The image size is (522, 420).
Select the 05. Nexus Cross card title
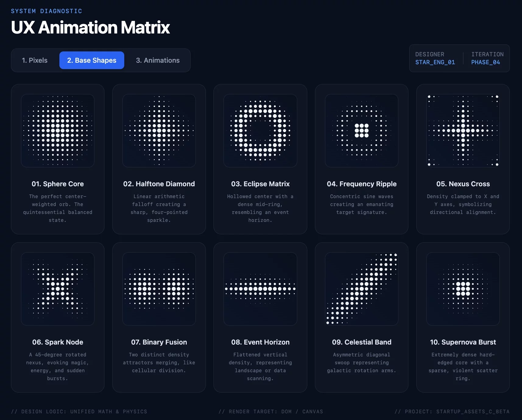(x=463, y=184)
